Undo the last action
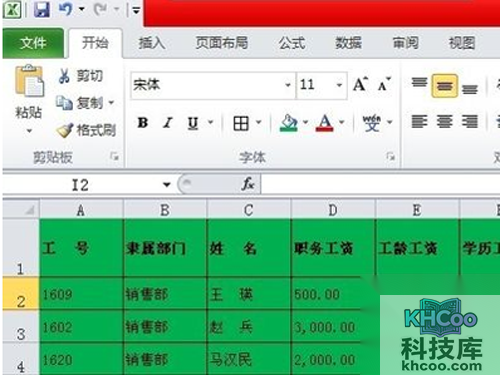The image size is (500, 375). point(65,9)
